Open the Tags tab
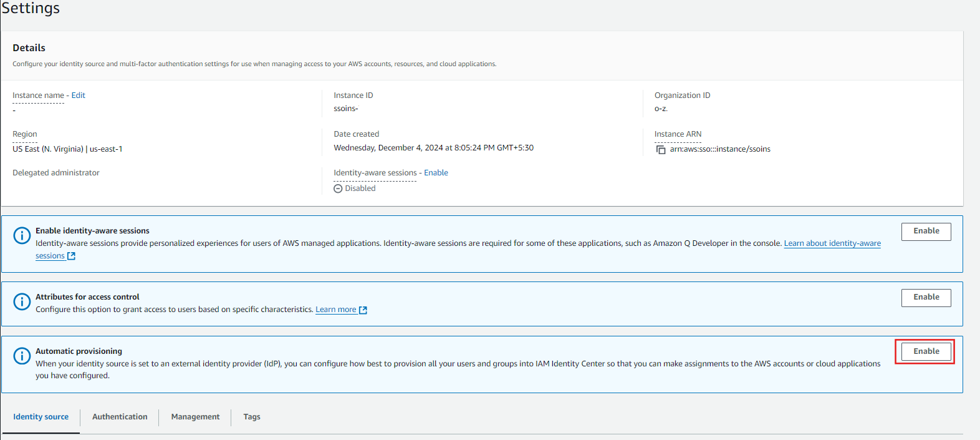This screenshot has height=440, width=980. 252,417
